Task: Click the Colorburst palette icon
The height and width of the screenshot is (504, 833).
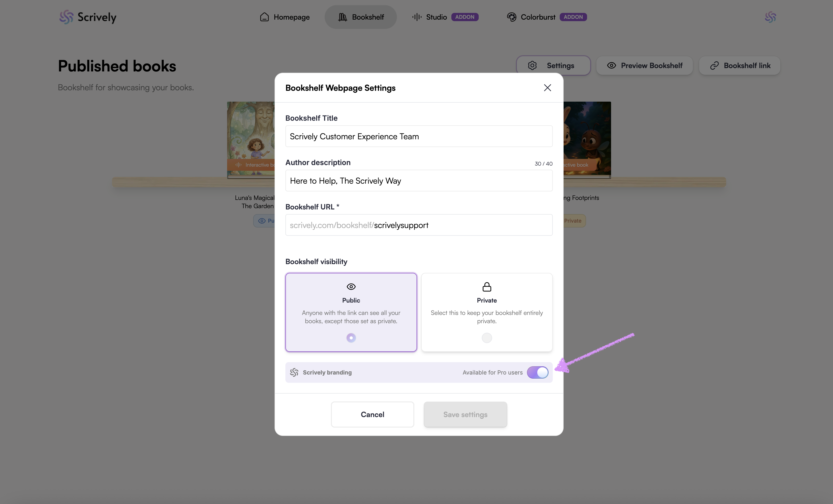Action: point(511,17)
